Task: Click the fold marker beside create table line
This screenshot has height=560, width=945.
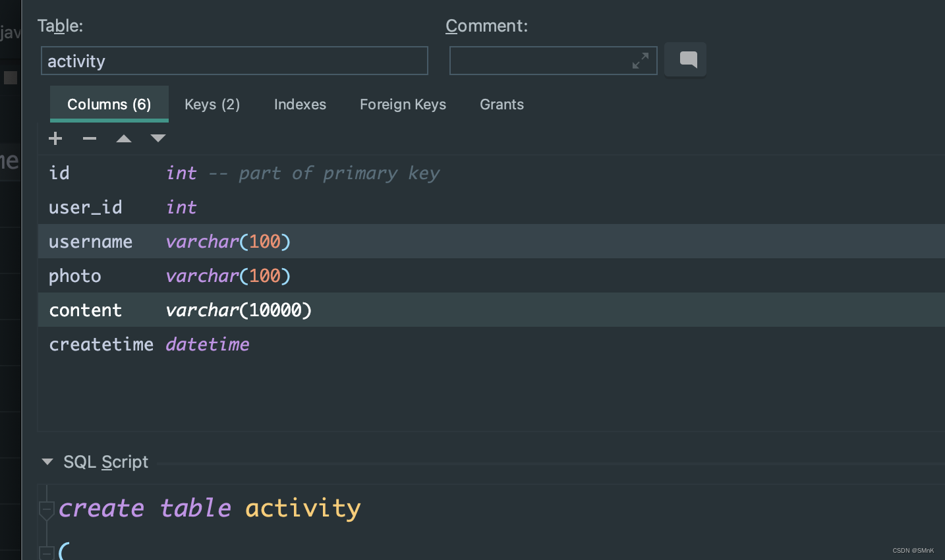Action: coord(46,508)
